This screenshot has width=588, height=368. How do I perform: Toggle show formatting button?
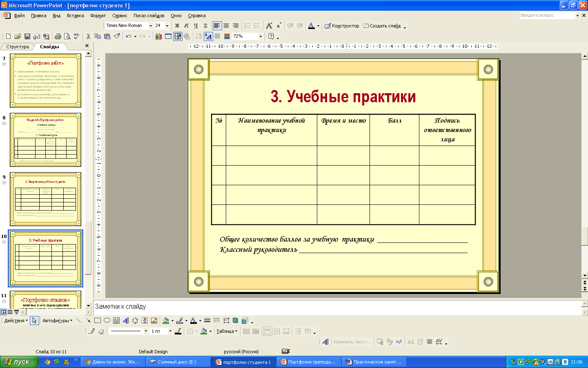click(208, 36)
